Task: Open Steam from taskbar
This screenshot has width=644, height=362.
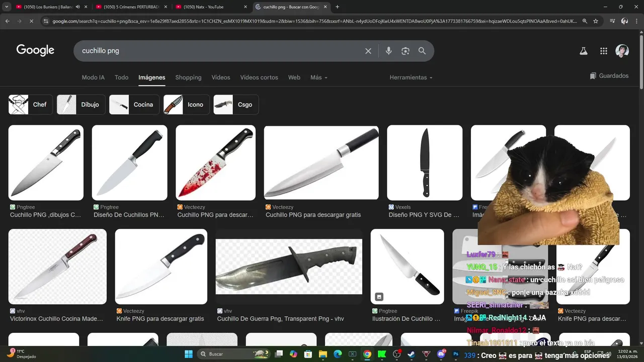Action: pyautogui.click(x=412, y=354)
